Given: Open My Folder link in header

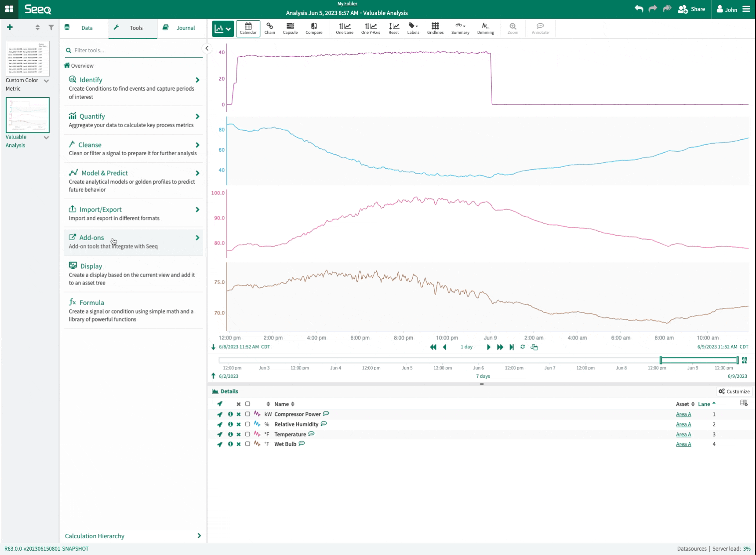Looking at the screenshot, I should 347,4.
